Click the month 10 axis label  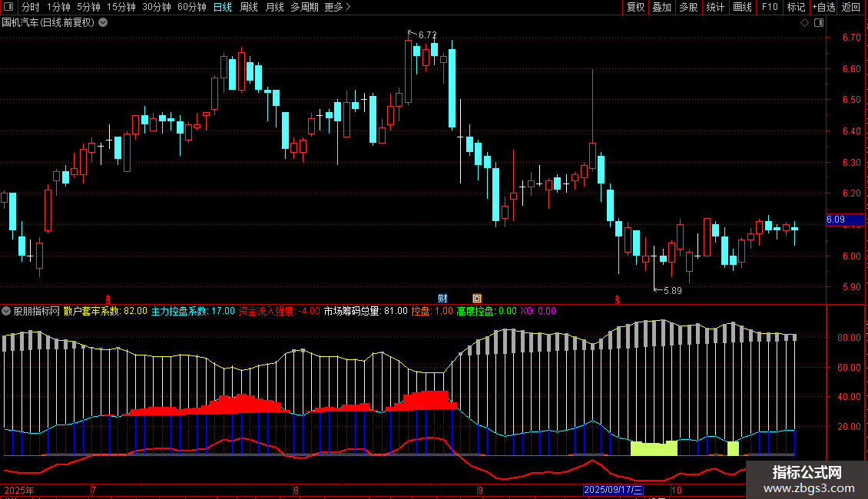tap(677, 490)
